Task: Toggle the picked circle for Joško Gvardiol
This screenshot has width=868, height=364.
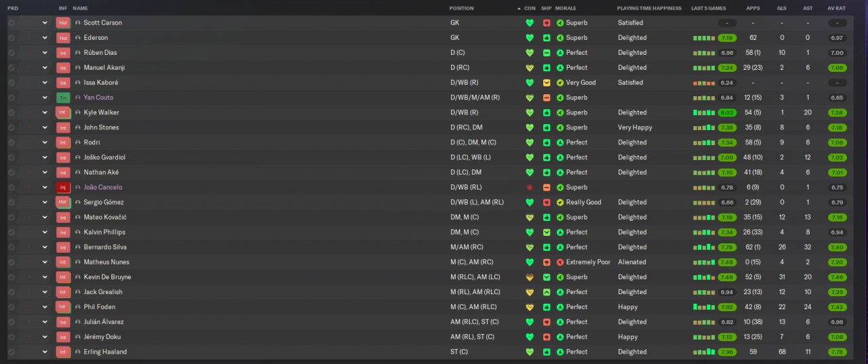Action: [x=12, y=157]
